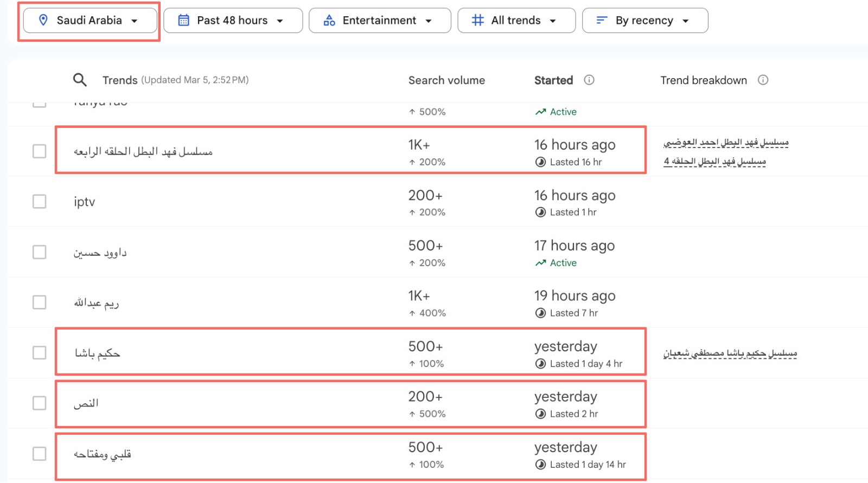868x483 pixels.
Task: Open breakdown link مسلسل فهد البطل احمد العوضي
Action: click(726, 142)
